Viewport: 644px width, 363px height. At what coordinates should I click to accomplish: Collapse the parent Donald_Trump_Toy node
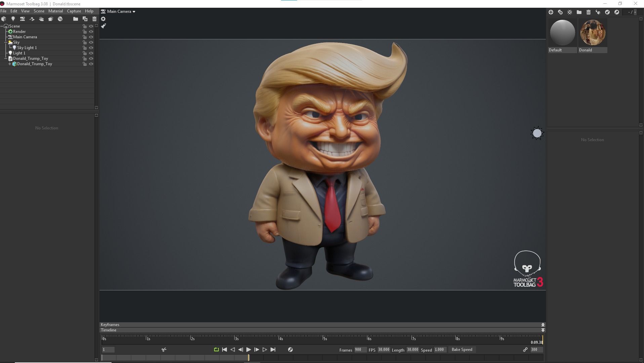(x=6, y=58)
